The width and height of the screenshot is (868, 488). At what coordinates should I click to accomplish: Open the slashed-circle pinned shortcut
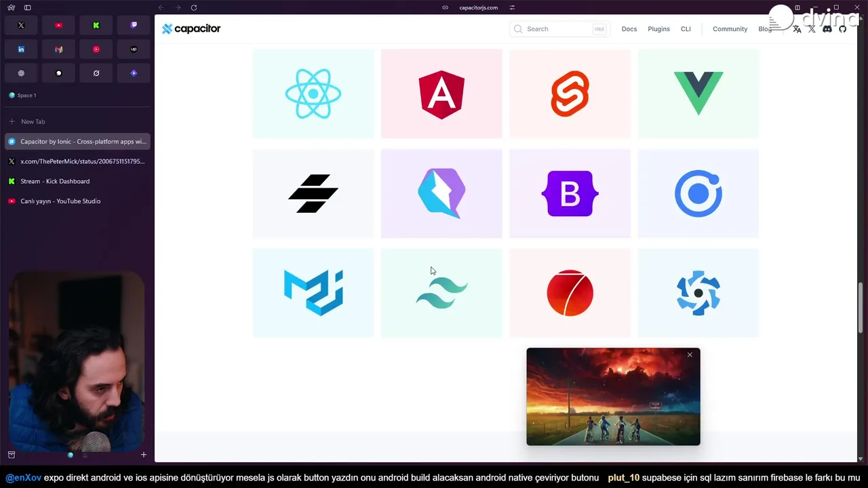[96, 73]
